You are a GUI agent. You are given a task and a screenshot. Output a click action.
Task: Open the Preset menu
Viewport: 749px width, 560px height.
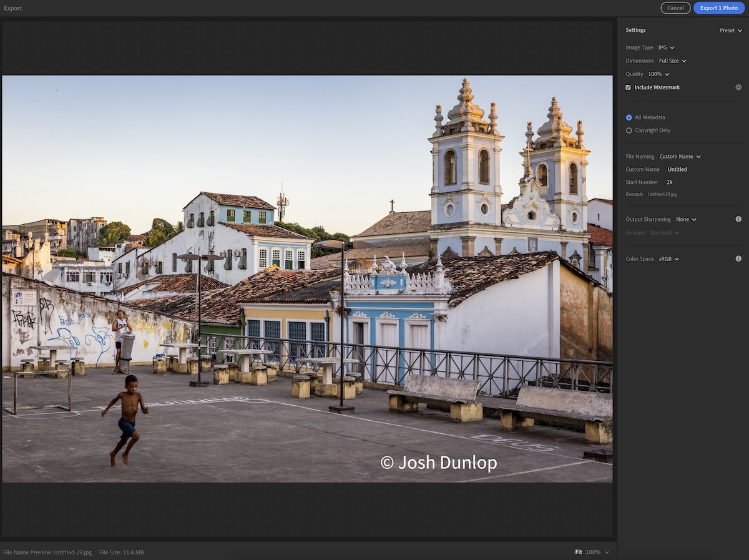[x=730, y=30]
